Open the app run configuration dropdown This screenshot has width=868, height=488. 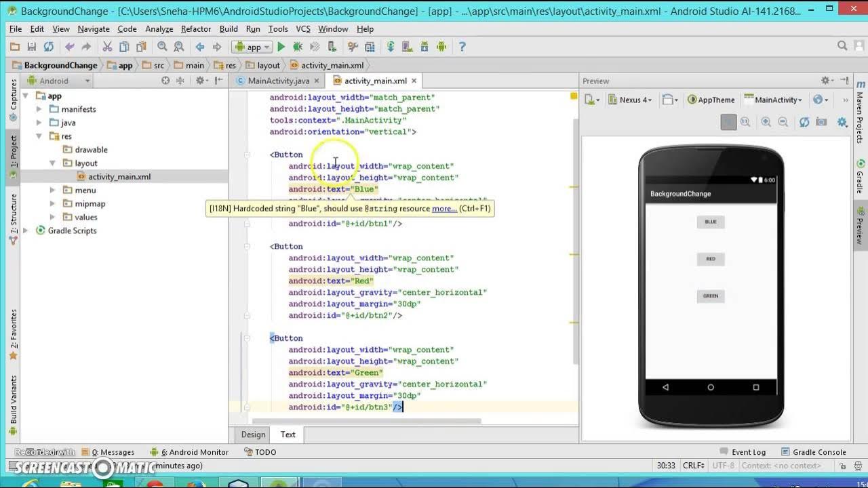pyautogui.click(x=252, y=47)
